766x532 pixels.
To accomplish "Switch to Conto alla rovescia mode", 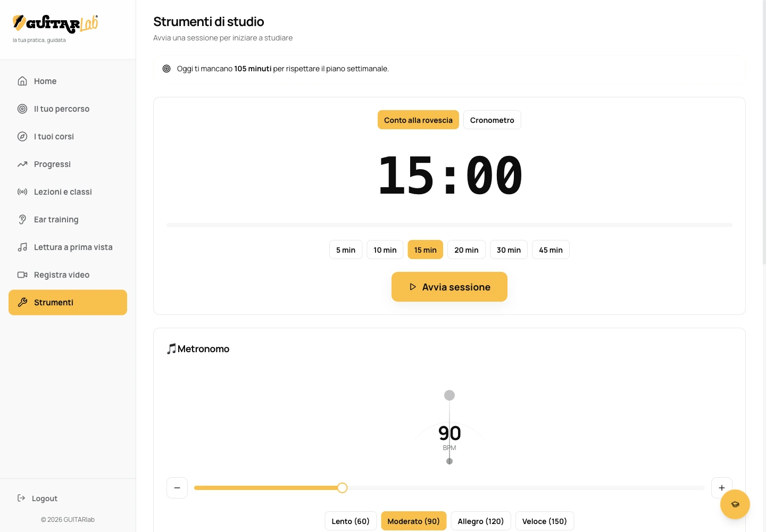I will tap(418, 120).
